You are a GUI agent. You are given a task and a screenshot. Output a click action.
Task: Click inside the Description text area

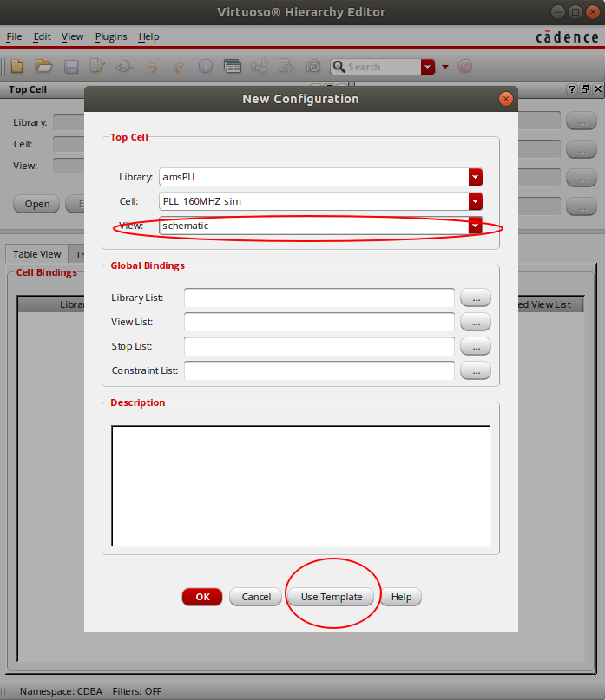pyautogui.click(x=300, y=486)
